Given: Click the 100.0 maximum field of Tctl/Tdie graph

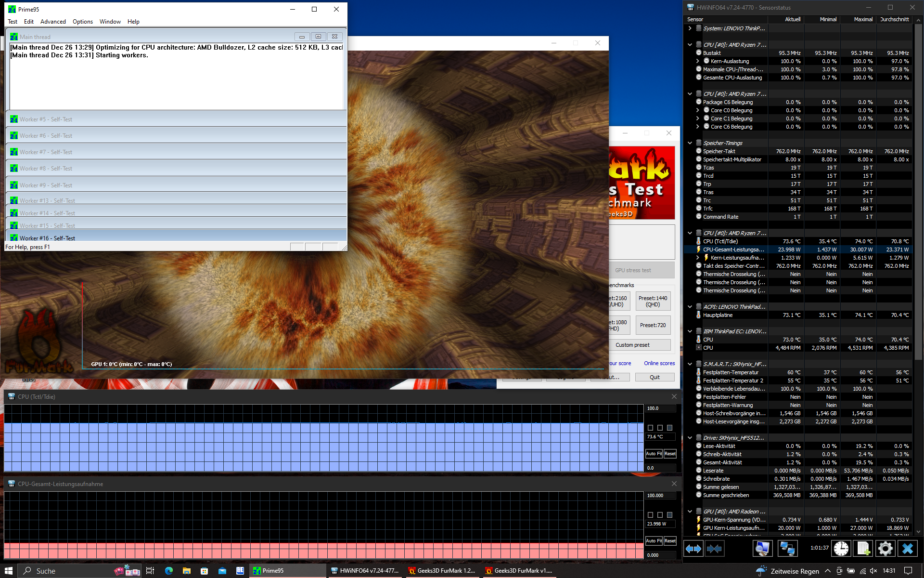Looking at the screenshot, I should coord(660,408).
